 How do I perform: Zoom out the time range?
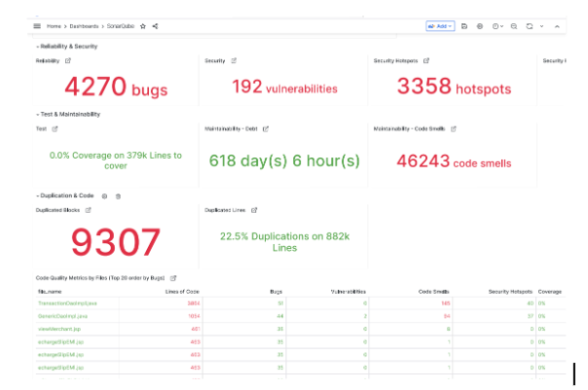[x=514, y=26]
